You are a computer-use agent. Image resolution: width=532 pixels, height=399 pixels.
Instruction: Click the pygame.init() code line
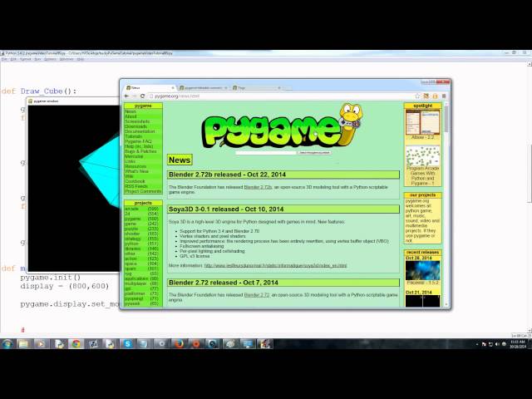point(50,278)
